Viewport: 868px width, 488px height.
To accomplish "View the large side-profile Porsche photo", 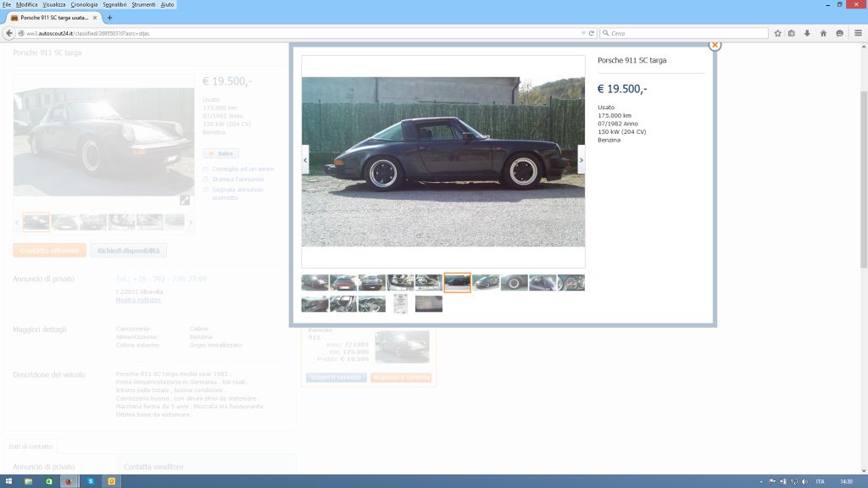I will [442, 162].
